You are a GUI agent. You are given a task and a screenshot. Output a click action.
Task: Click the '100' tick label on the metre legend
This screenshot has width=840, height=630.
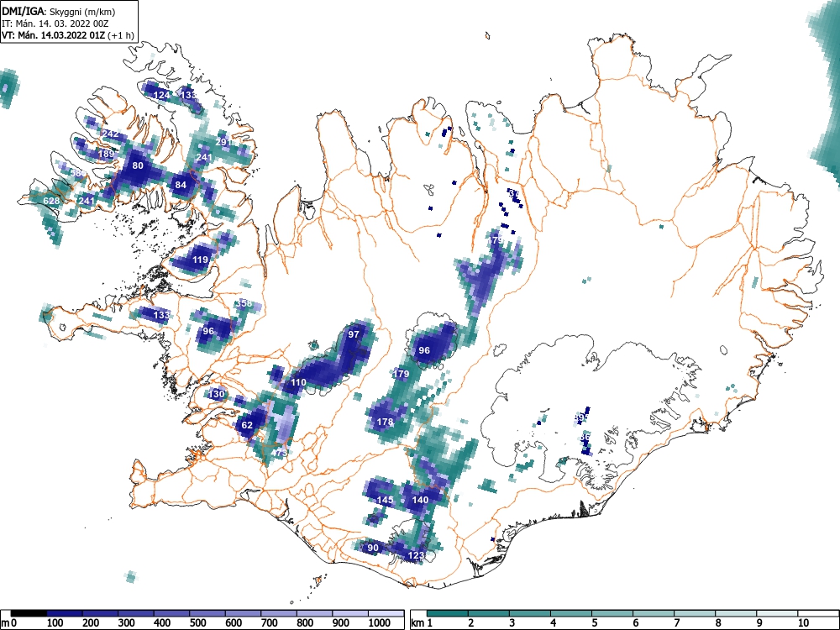[x=55, y=623]
